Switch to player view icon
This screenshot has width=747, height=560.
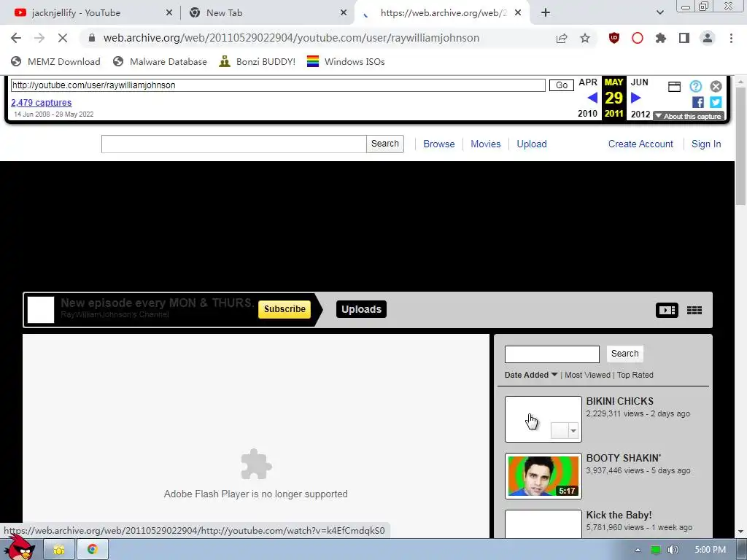pos(667,310)
